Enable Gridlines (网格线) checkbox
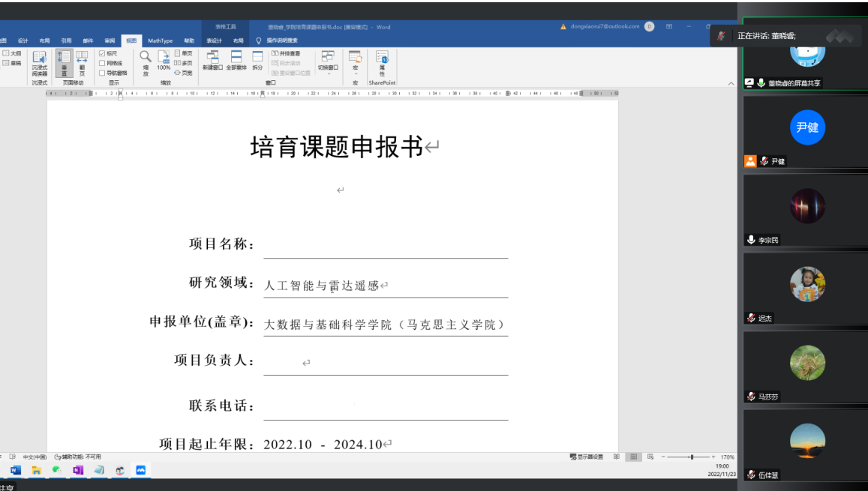The width and height of the screenshot is (868, 491). pos(103,64)
